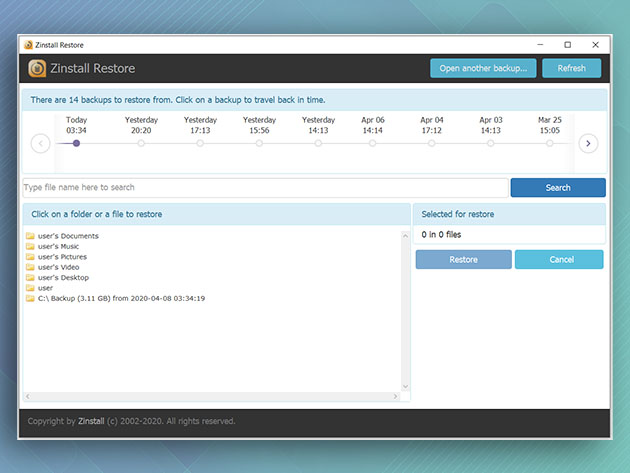Click the Restore button
Viewport: 630px width, 473px height.
click(463, 259)
